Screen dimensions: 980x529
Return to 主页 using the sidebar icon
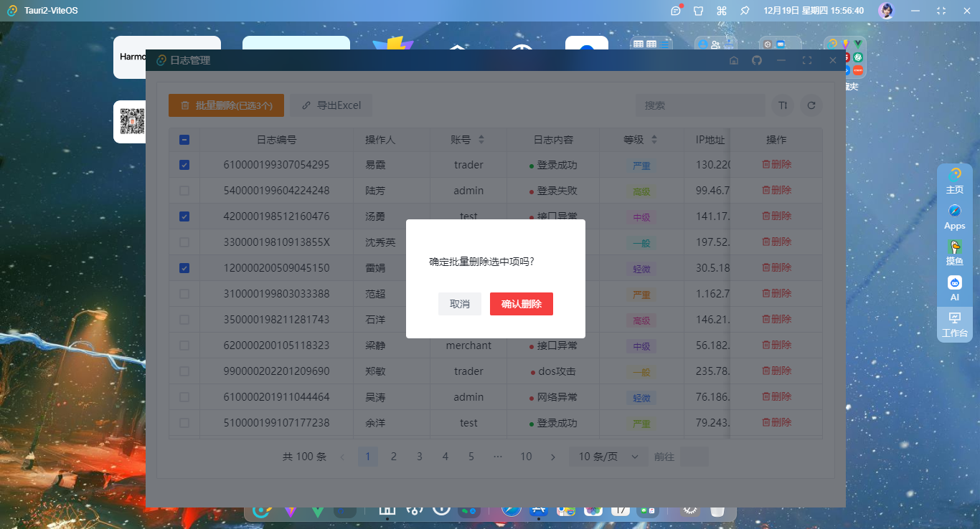[954, 180]
